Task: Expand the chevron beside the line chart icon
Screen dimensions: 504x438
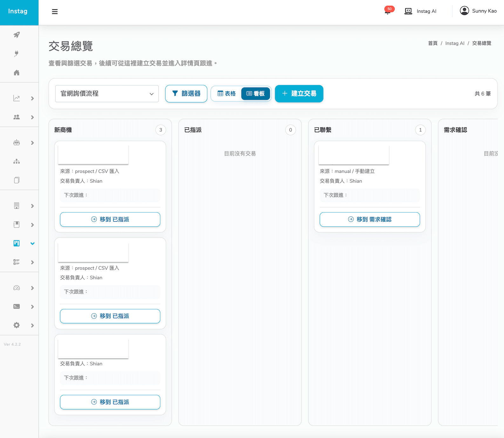Action: point(32,98)
